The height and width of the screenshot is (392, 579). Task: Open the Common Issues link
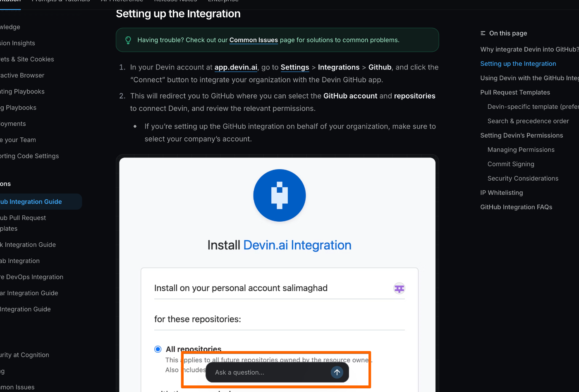pyautogui.click(x=254, y=40)
